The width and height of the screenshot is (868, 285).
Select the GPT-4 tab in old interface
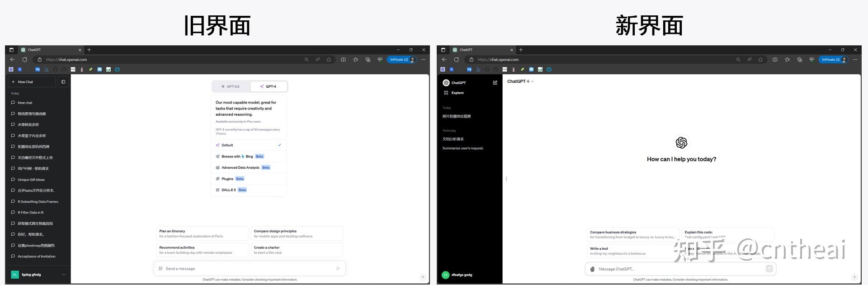(x=268, y=86)
